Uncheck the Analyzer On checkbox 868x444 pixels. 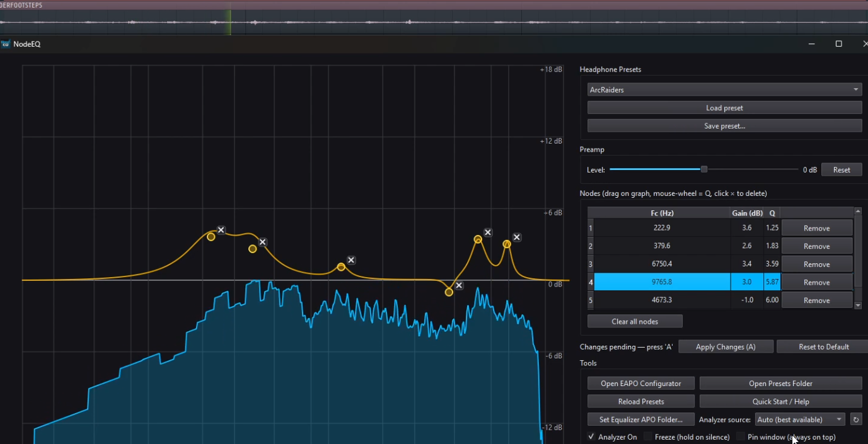click(x=591, y=436)
